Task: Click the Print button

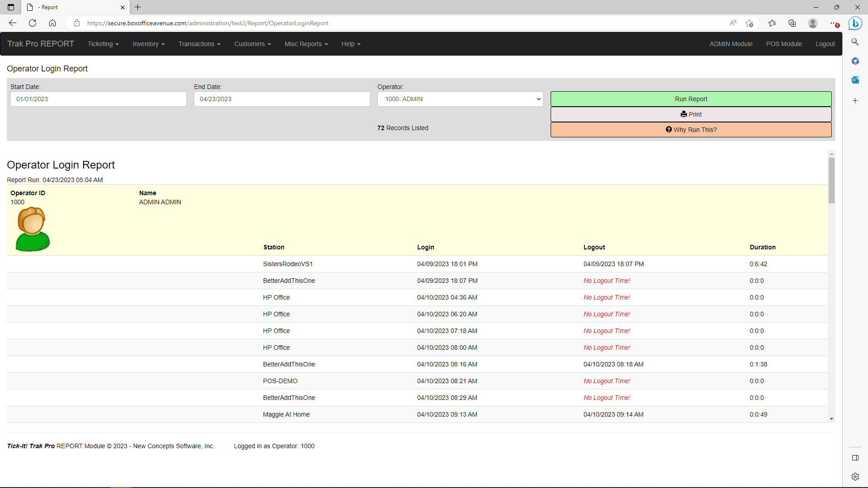Action: pos(691,114)
